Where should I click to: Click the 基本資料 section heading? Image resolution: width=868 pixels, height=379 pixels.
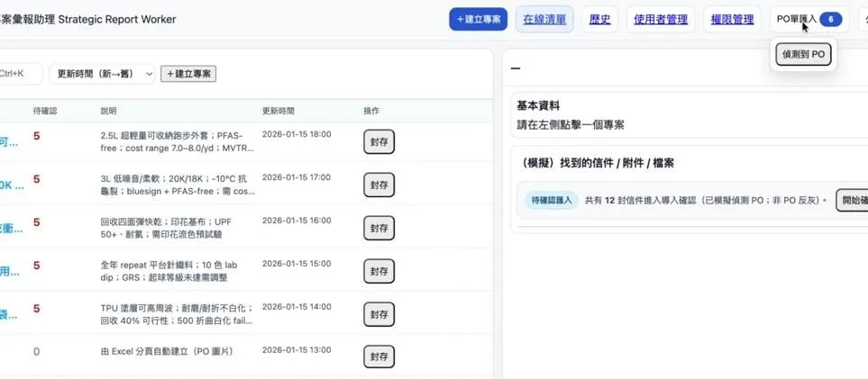click(536, 105)
